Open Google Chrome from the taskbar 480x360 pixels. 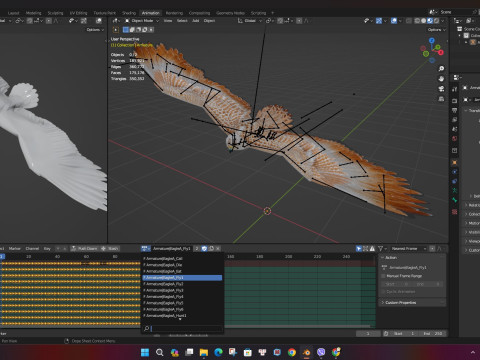point(292,352)
